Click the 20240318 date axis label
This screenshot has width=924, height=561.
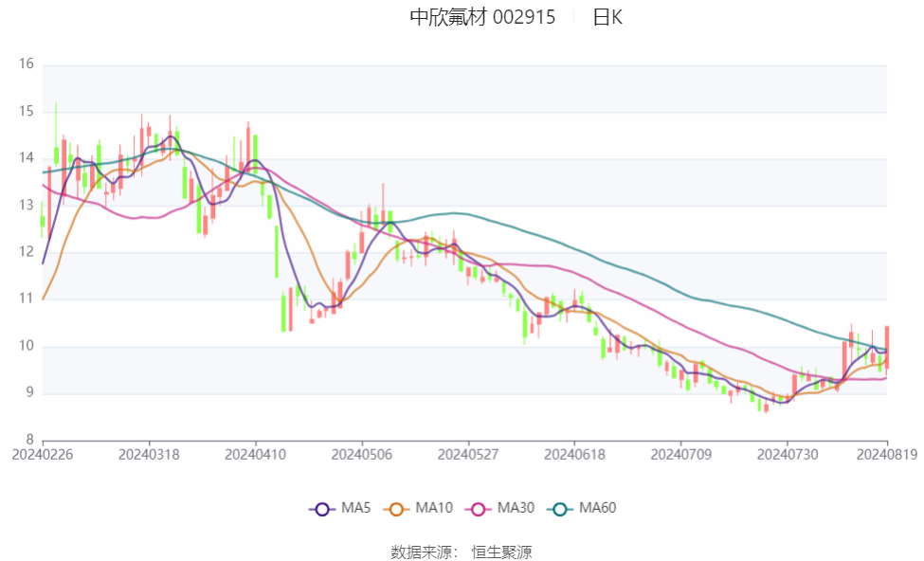pyautogui.click(x=149, y=454)
